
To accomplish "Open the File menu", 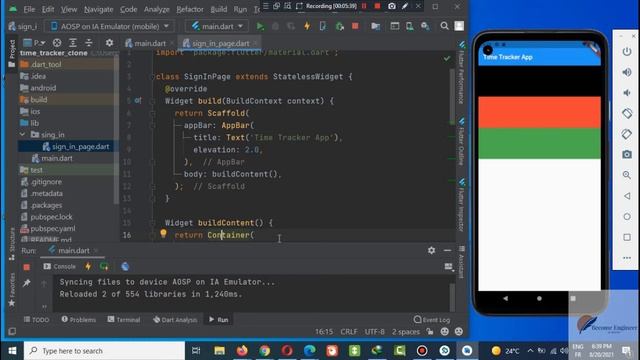I will click(29, 9).
